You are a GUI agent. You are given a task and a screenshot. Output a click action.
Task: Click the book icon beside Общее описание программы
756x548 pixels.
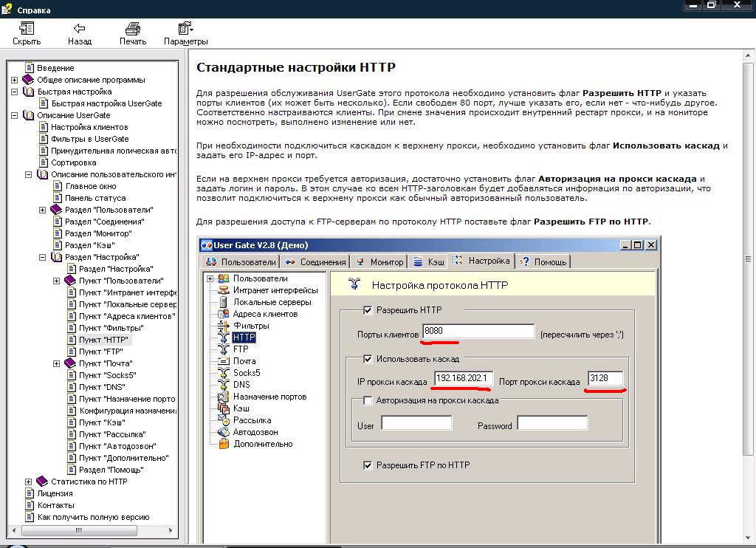click(x=29, y=80)
